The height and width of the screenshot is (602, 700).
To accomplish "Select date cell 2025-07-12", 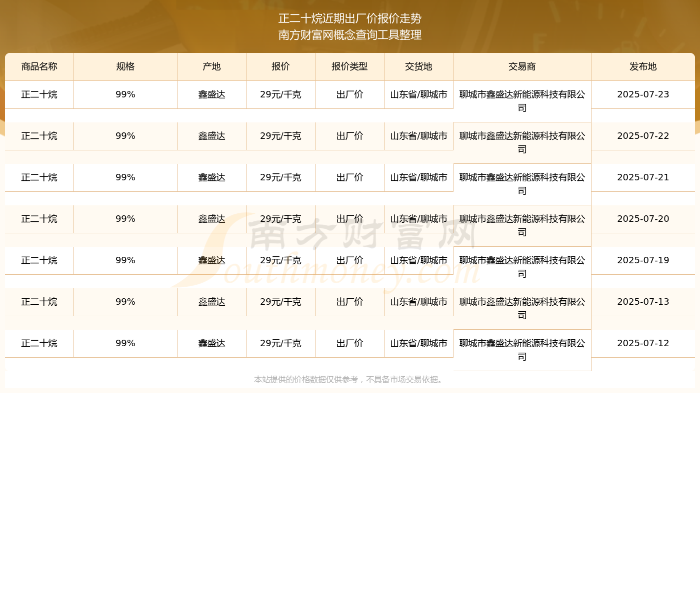I will tap(643, 343).
